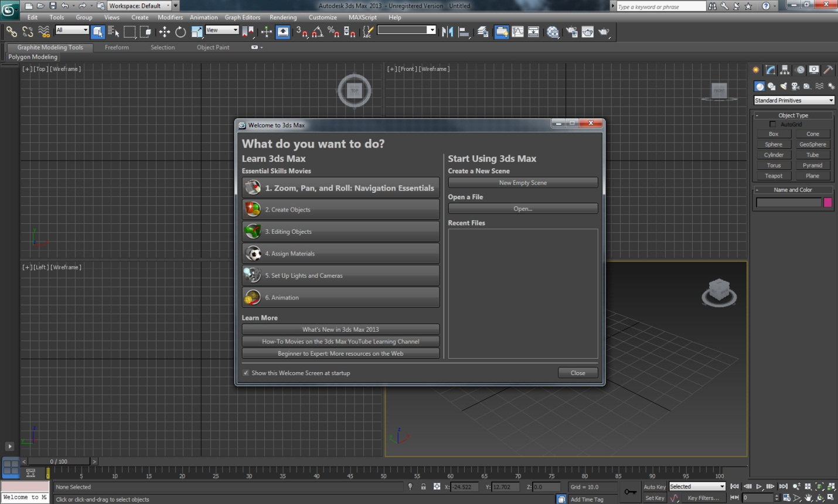
Task: Switch to the Freeform ribbon tab
Action: coord(117,47)
